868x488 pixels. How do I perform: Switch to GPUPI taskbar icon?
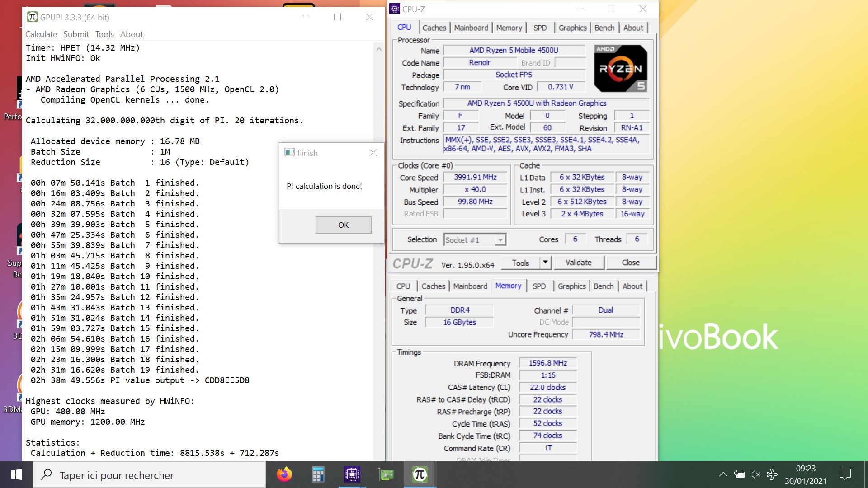[x=420, y=474]
